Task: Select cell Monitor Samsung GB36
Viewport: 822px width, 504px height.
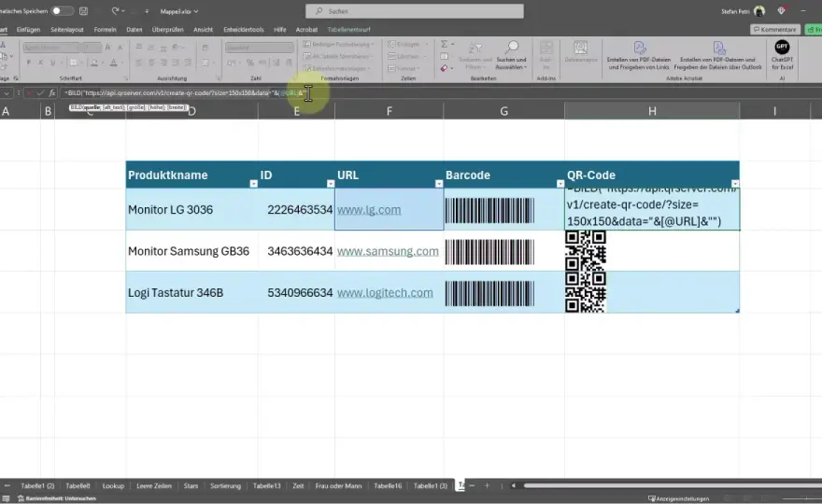Action: [191, 251]
